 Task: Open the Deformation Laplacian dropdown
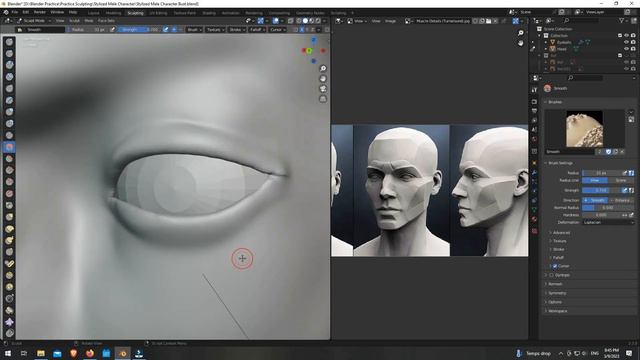(x=608, y=222)
